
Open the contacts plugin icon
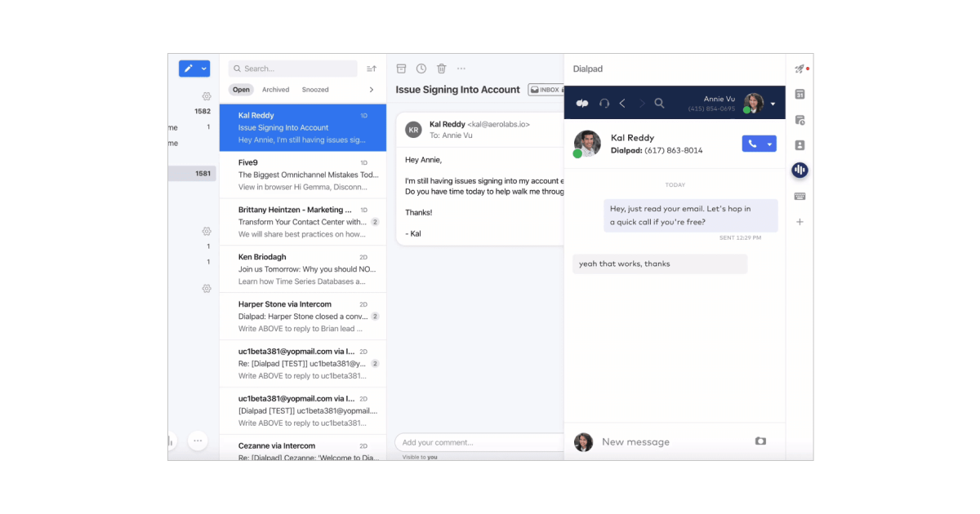(x=800, y=145)
